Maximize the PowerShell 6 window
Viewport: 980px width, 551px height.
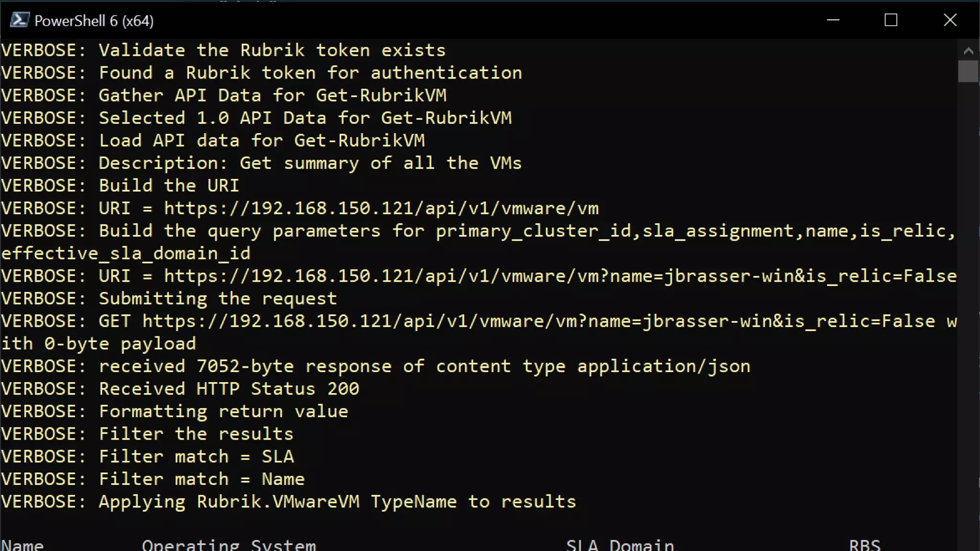pyautogui.click(x=891, y=20)
